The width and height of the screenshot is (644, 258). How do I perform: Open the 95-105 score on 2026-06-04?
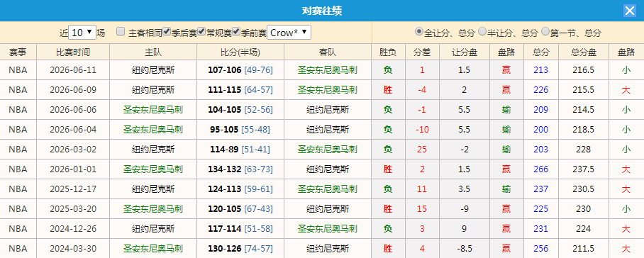click(224, 130)
